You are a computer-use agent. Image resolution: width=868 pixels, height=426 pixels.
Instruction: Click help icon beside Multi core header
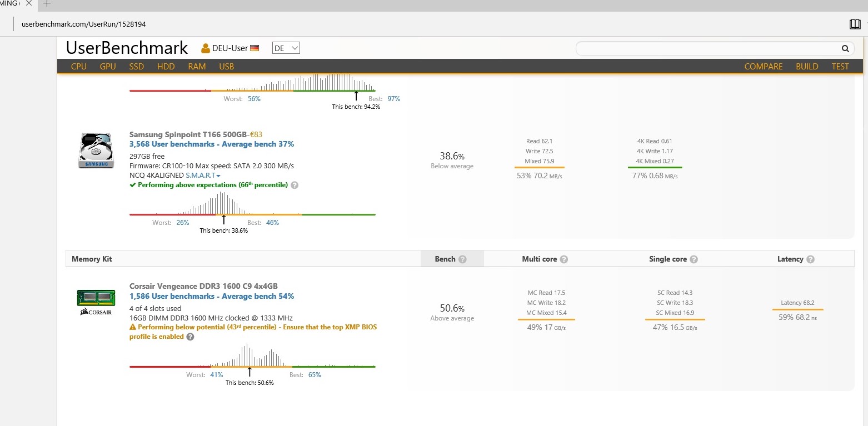coord(564,259)
